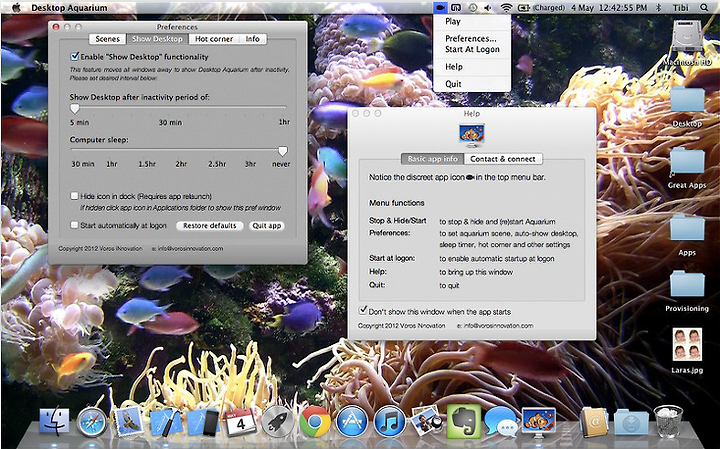Open iPhoto from the dock
The image size is (720, 449).
[x=426, y=421]
